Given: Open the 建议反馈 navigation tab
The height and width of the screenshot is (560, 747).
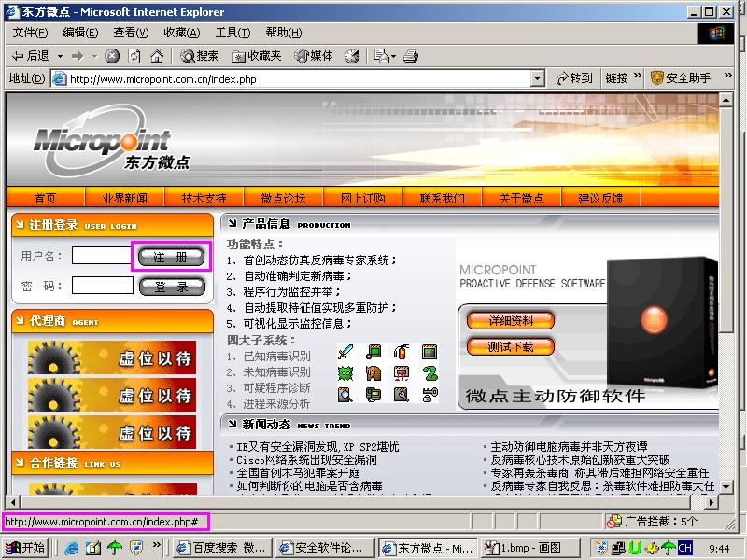Looking at the screenshot, I should [x=600, y=198].
